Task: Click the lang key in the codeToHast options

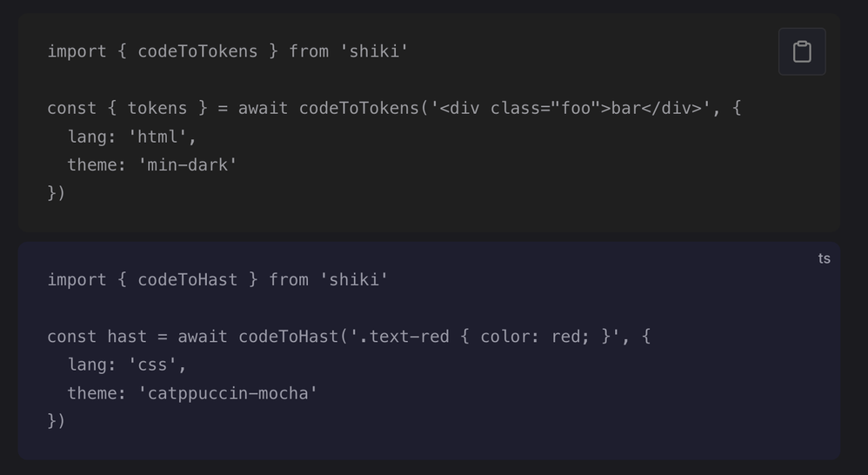Action: click(x=88, y=365)
